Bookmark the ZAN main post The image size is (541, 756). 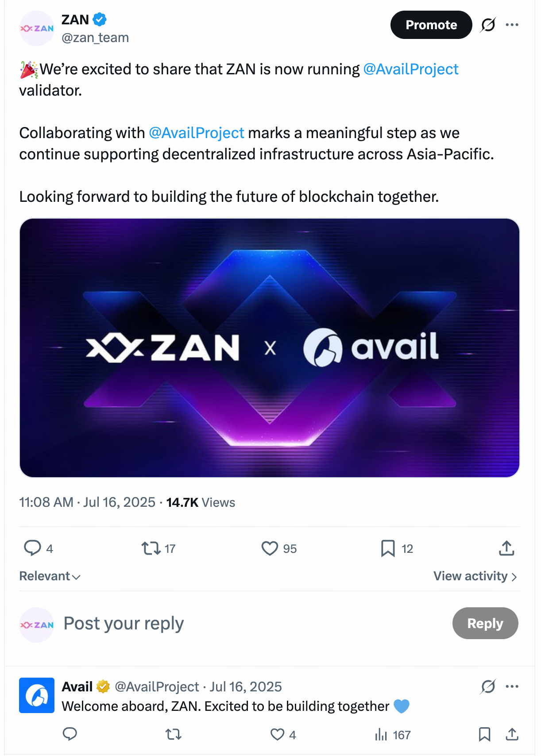pyautogui.click(x=388, y=548)
